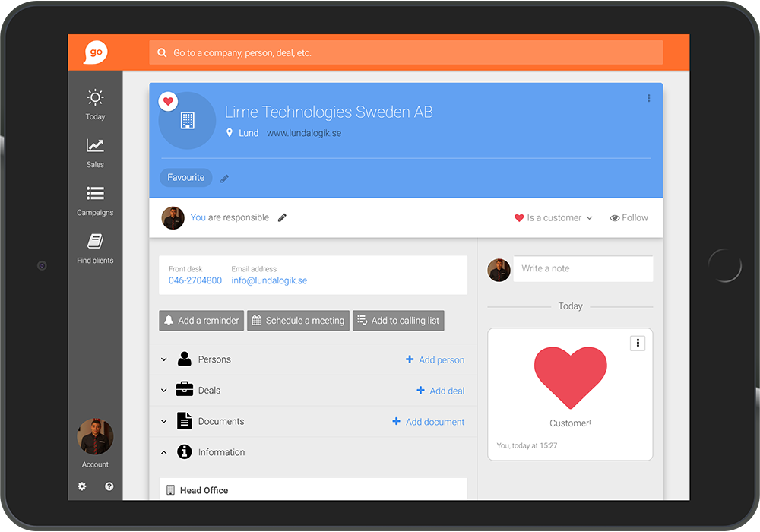Click the plus icon for Add deal
The image size is (760, 532).
point(421,390)
